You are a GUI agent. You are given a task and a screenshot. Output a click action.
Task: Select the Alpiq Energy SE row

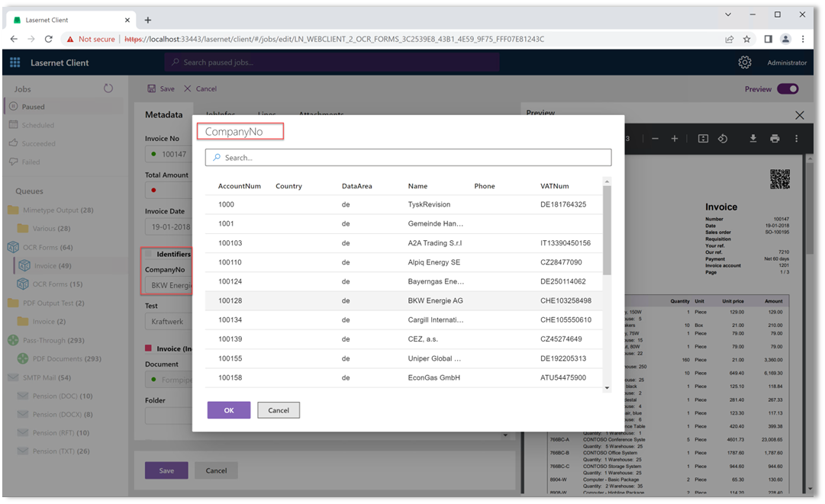click(x=404, y=262)
